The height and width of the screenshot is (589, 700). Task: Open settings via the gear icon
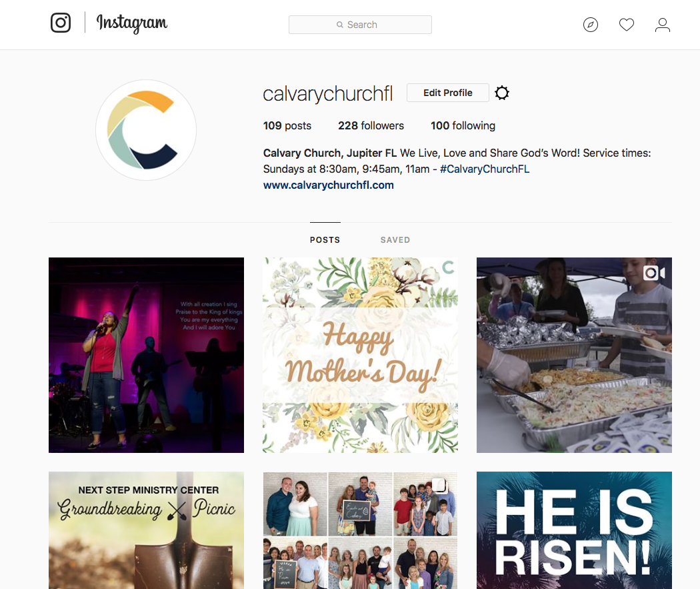(x=502, y=93)
